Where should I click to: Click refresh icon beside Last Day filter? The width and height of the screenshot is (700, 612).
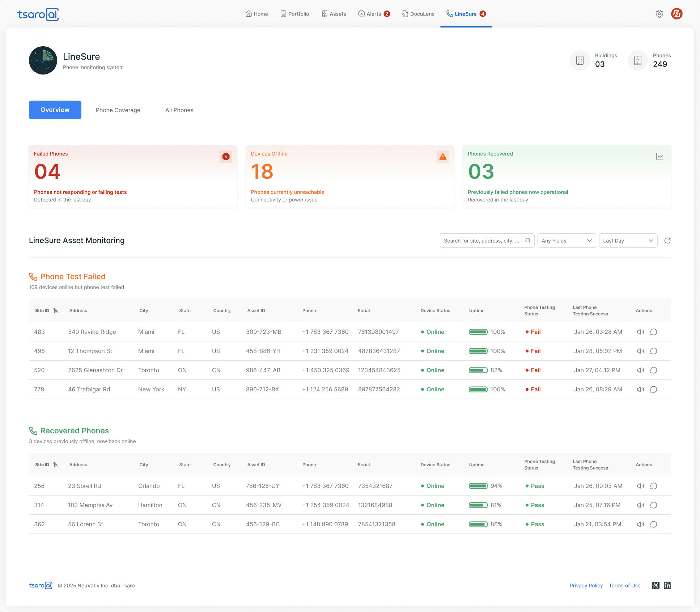pos(667,241)
